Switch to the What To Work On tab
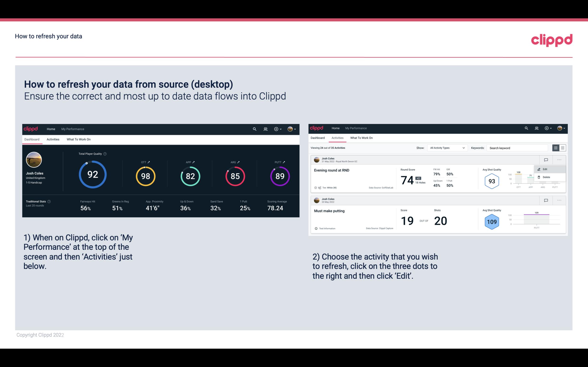The width and height of the screenshot is (588, 367). pyautogui.click(x=78, y=139)
